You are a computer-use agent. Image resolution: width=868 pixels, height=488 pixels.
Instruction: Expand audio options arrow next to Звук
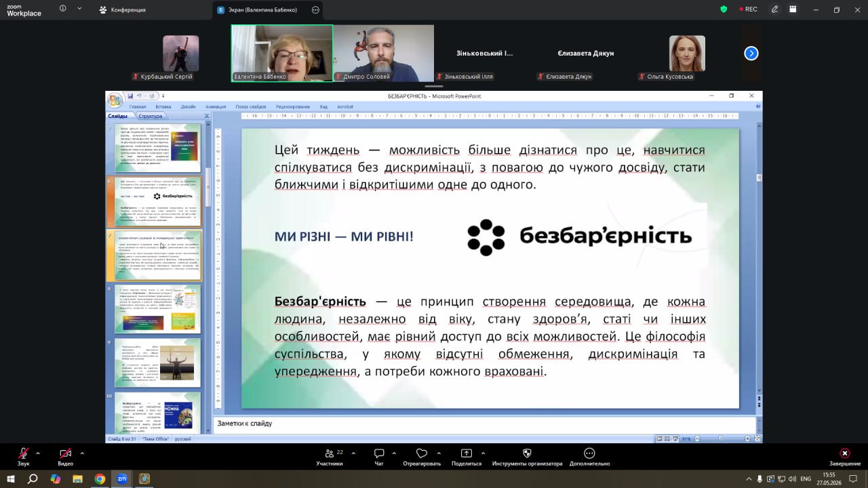pos(38,453)
